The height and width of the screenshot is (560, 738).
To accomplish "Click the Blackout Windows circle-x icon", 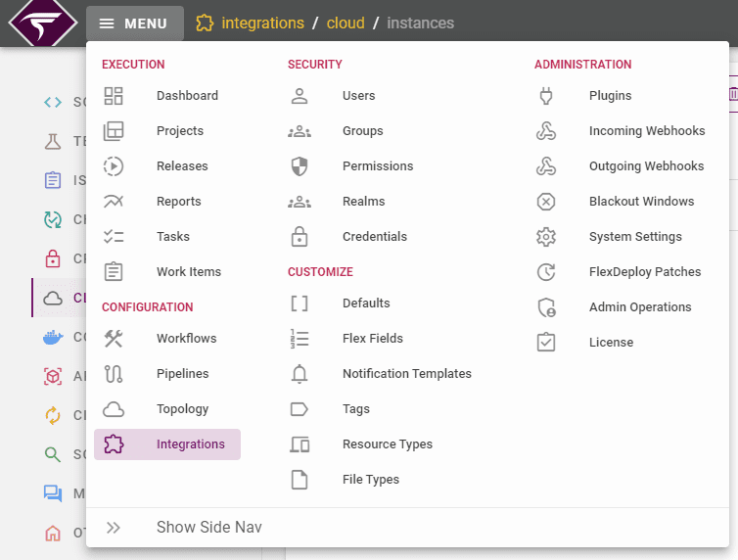I will [x=546, y=202].
